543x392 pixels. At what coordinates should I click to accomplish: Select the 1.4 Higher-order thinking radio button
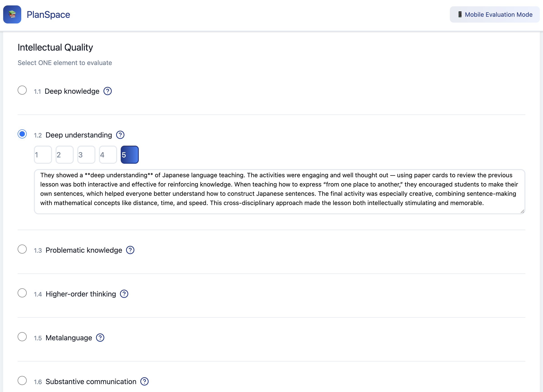pos(22,293)
